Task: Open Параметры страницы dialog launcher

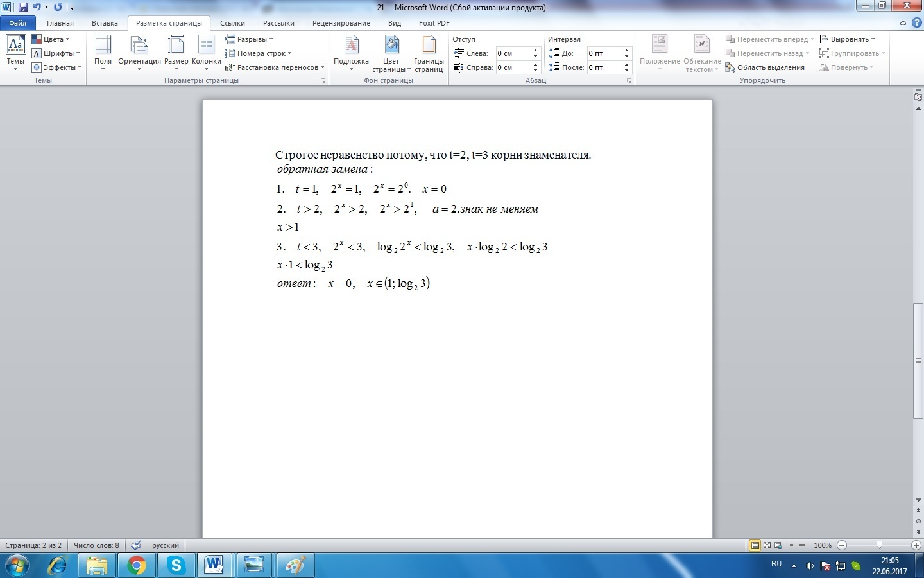Action: pyautogui.click(x=323, y=81)
